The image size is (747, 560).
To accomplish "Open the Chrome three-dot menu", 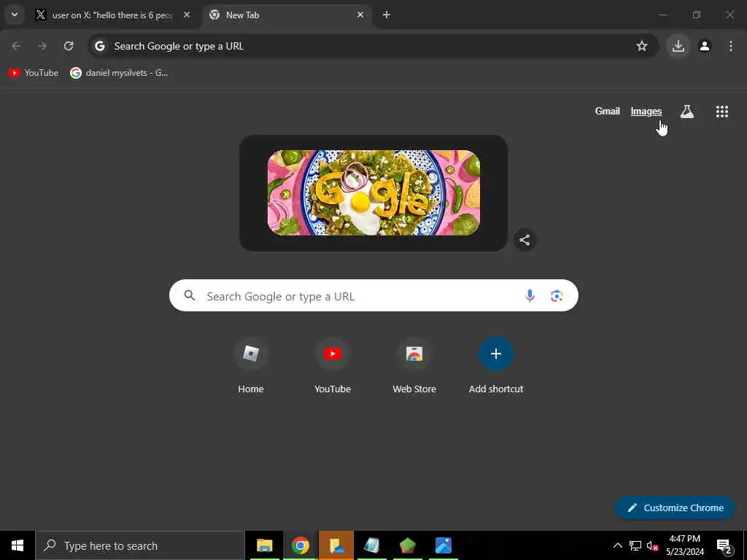I will [731, 46].
